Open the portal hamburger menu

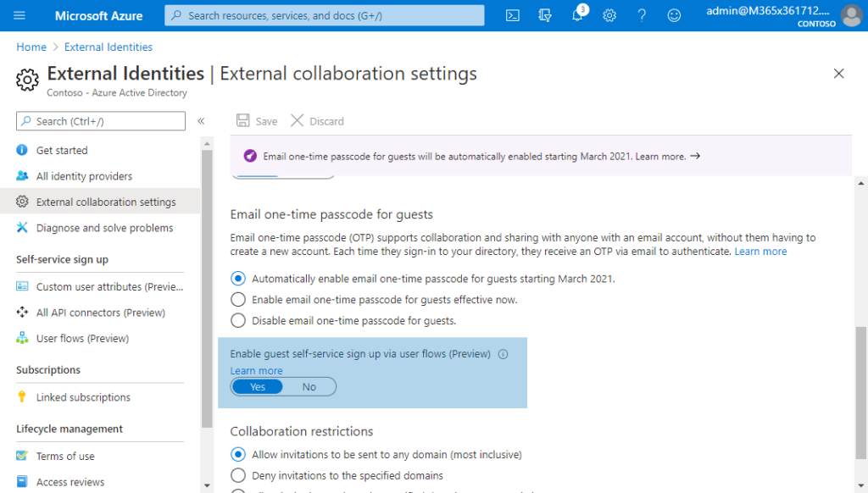19,15
